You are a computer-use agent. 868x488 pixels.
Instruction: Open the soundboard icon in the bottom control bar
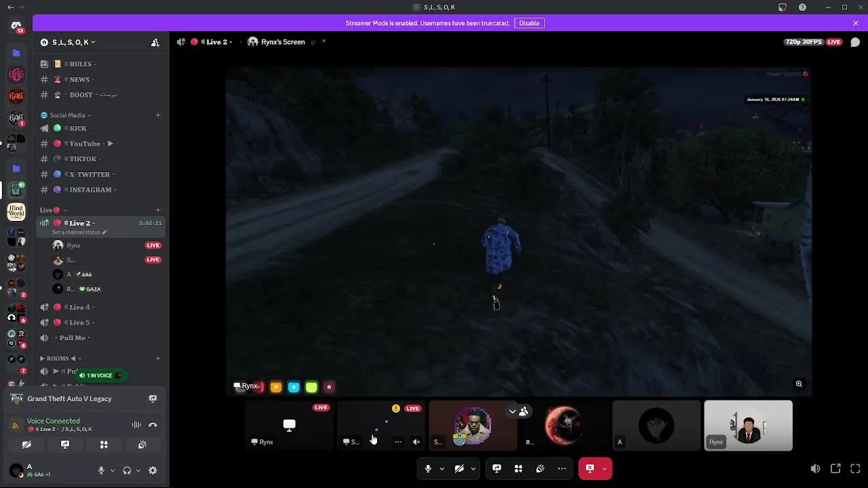pyautogui.click(x=540, y=468)
